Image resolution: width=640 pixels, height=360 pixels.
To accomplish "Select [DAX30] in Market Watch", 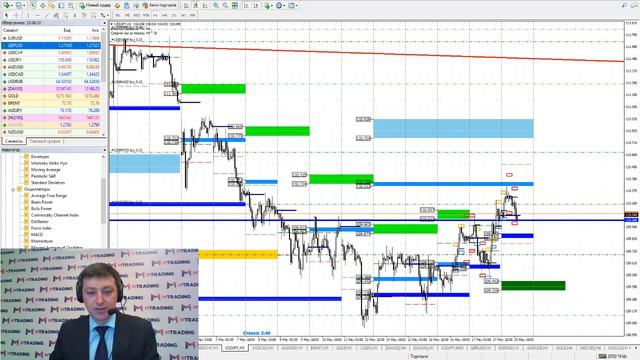I will point(51,89).
